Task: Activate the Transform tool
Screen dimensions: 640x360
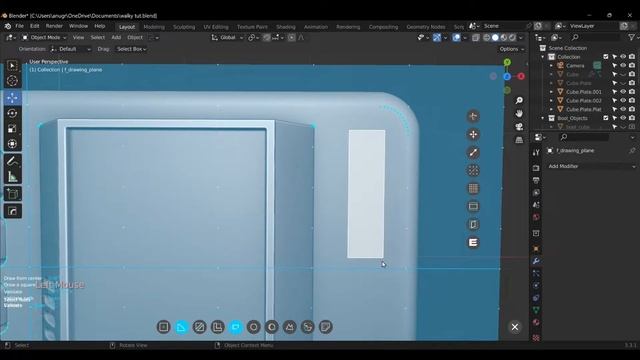Action: [12, 144]
